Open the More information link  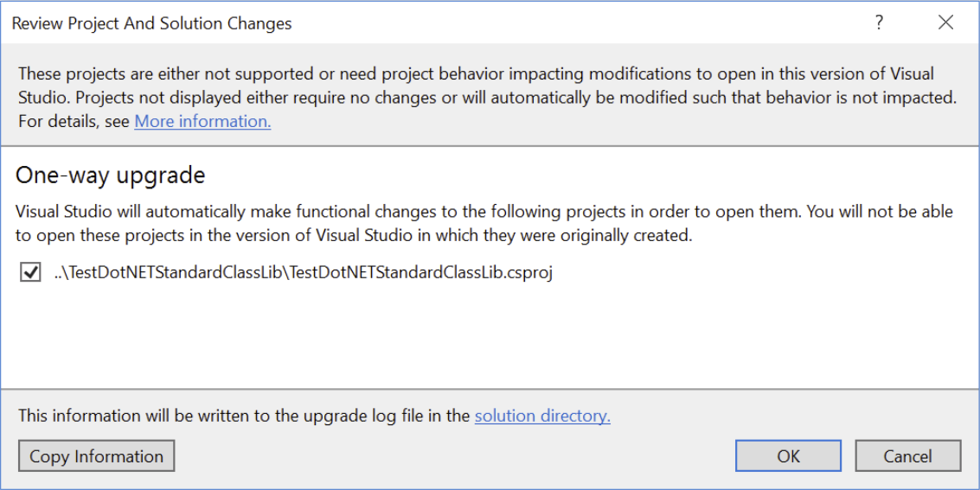click(202, 121)
